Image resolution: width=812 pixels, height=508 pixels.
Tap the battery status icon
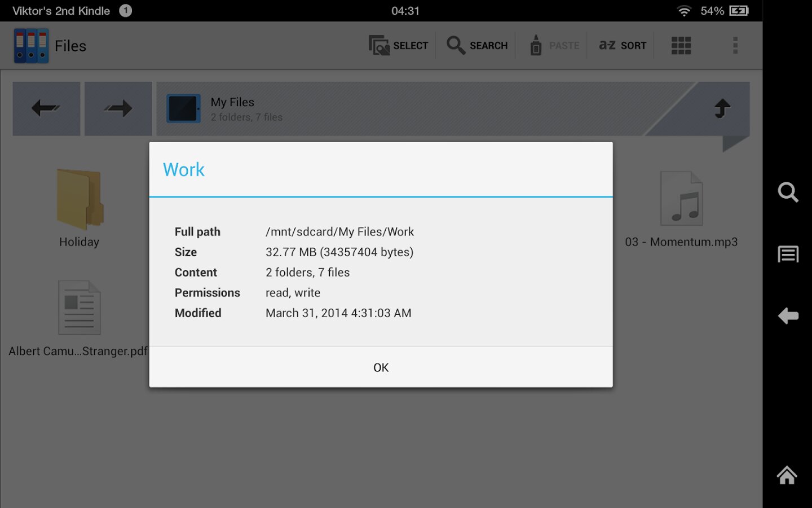tap(739, 11)
